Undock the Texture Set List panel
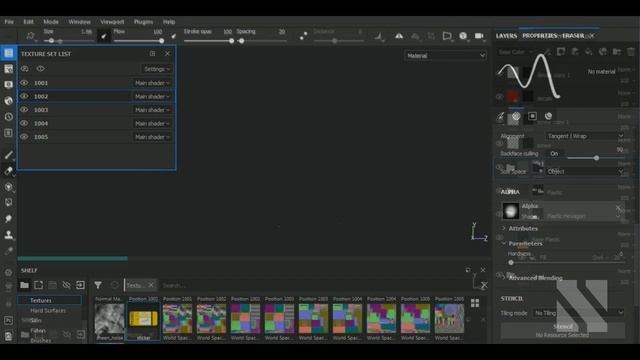This screenshot has height=360, width=640. pyautogui.click(x=152, y=53)
